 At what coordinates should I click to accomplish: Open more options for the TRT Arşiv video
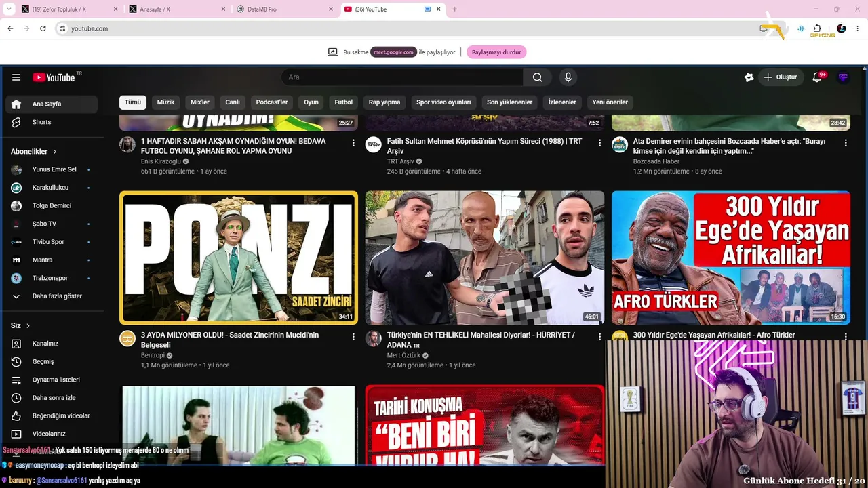tap(599, 142)
